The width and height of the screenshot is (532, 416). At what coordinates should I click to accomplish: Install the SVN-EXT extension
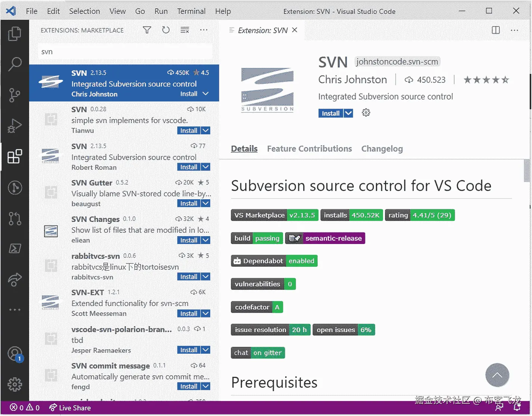point(189,314)
